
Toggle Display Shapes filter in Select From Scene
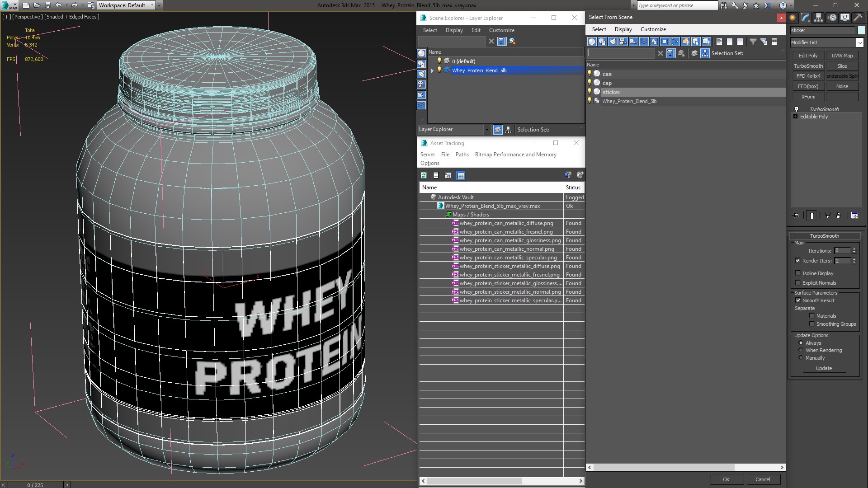(x=602, y=42)
